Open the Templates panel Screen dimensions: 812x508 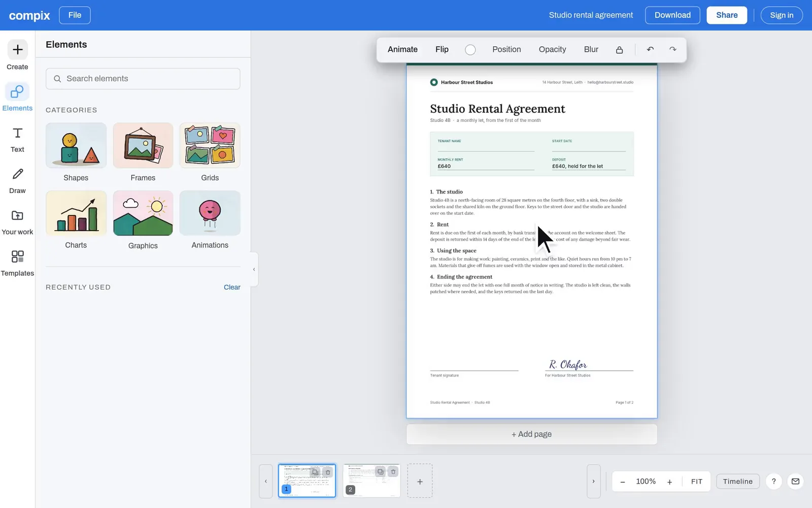pyautogui.click(x=17, y=263)
